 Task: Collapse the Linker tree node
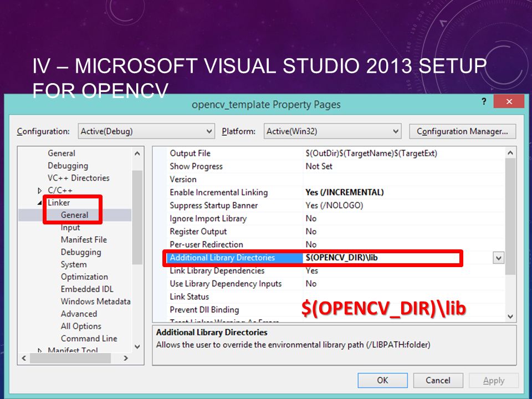point(40,203)
